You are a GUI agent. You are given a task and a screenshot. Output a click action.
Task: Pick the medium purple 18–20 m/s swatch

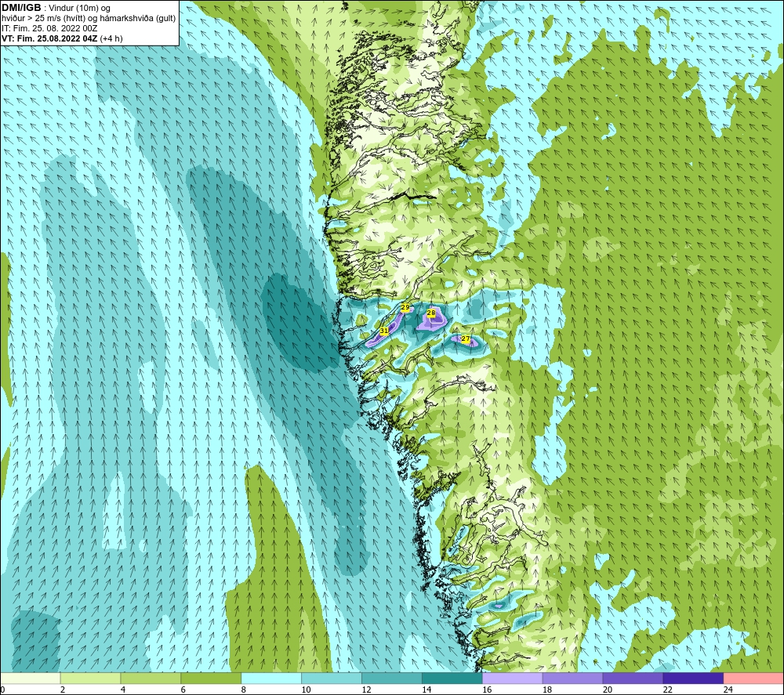point(572,678)
